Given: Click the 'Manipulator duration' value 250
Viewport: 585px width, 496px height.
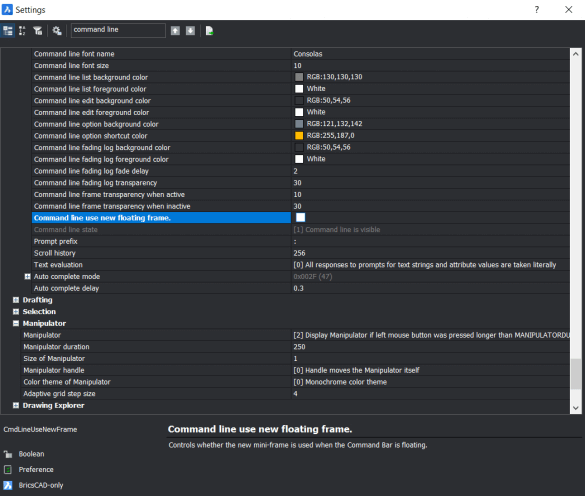Looking at the screenshot, I should pyautogui.click(x=299, y=347).
